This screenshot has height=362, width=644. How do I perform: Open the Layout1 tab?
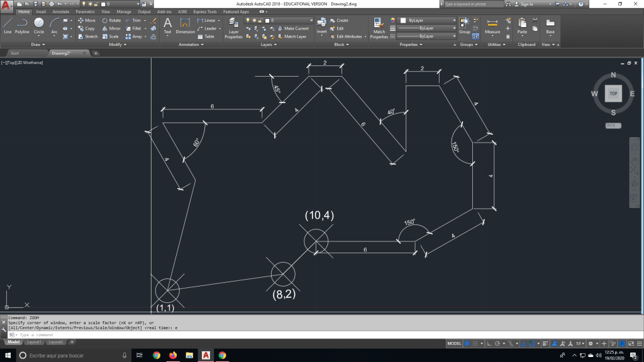(34, 342)
